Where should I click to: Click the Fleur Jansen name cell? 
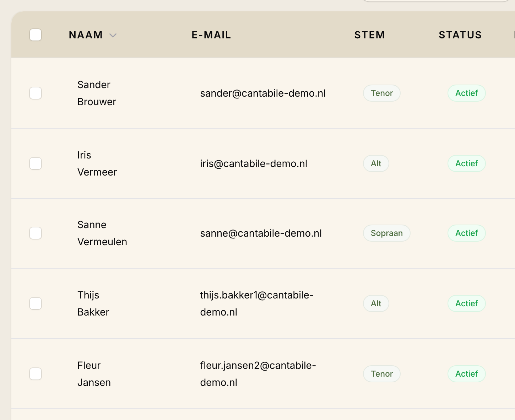click(94, 374)
